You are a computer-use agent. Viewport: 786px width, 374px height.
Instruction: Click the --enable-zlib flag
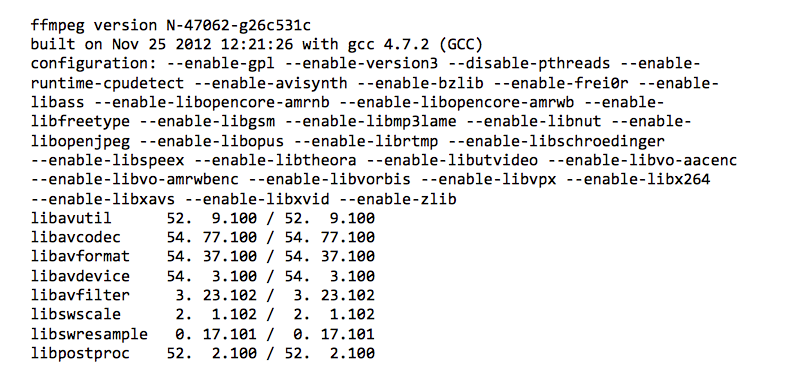click(398, 199)
